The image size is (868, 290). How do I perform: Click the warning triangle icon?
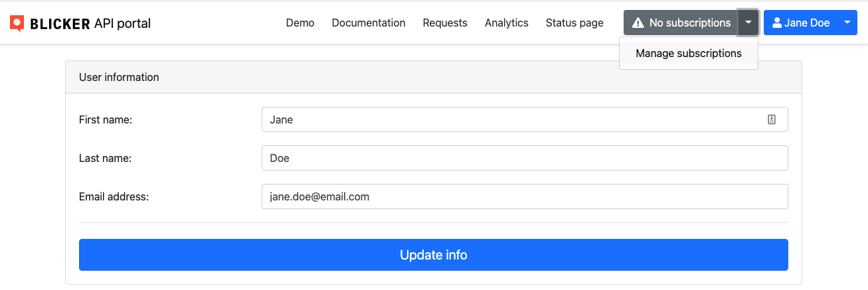point(638,23)
